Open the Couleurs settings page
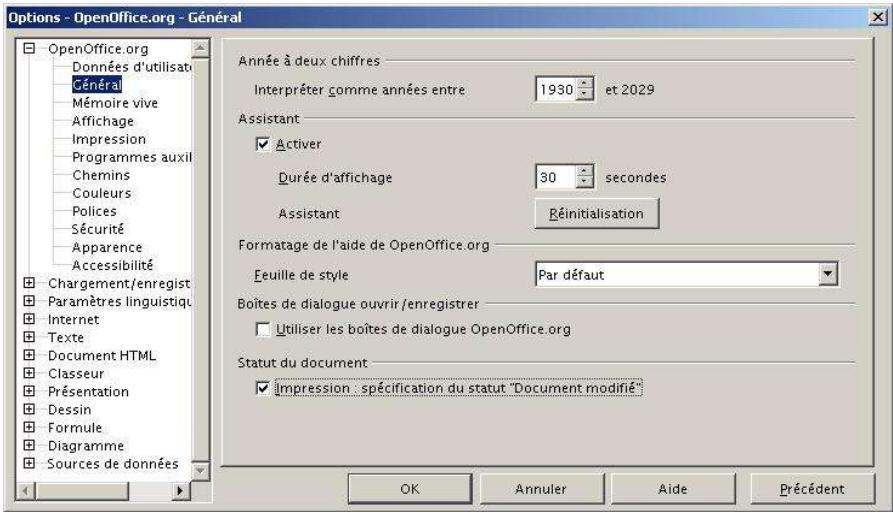The height and width of the screenshot is (512, 893). click(101, 193)
